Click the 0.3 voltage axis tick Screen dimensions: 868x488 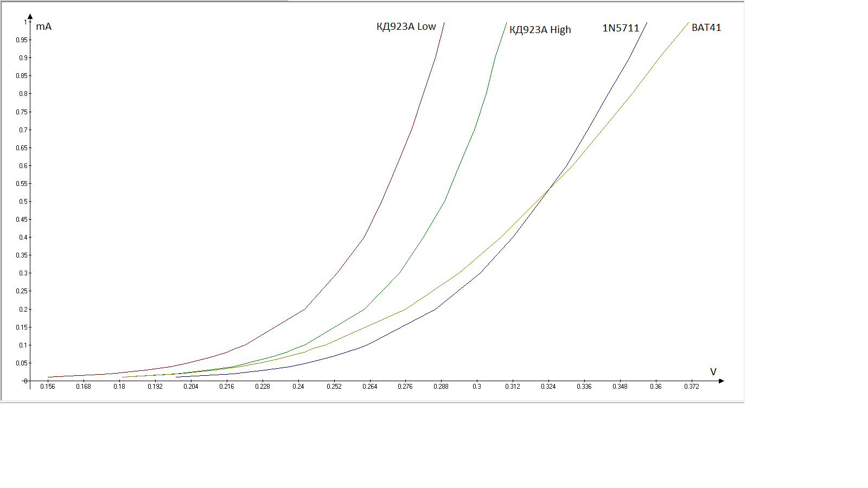click(477, 387)
